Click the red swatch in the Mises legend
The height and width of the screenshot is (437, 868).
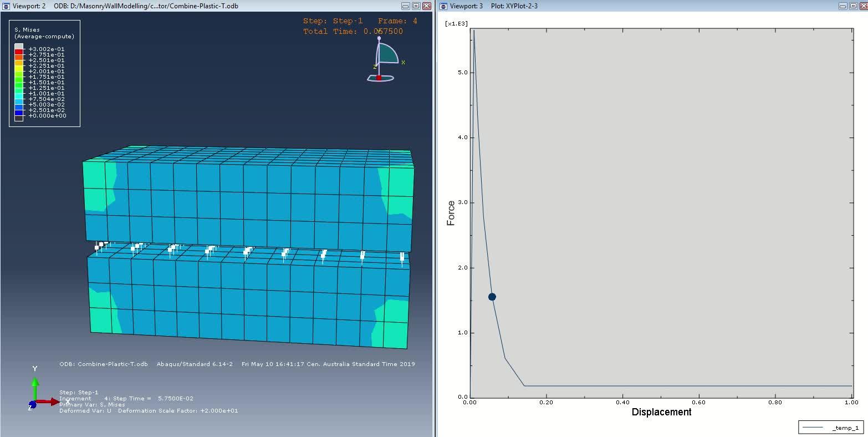(19, 52)
